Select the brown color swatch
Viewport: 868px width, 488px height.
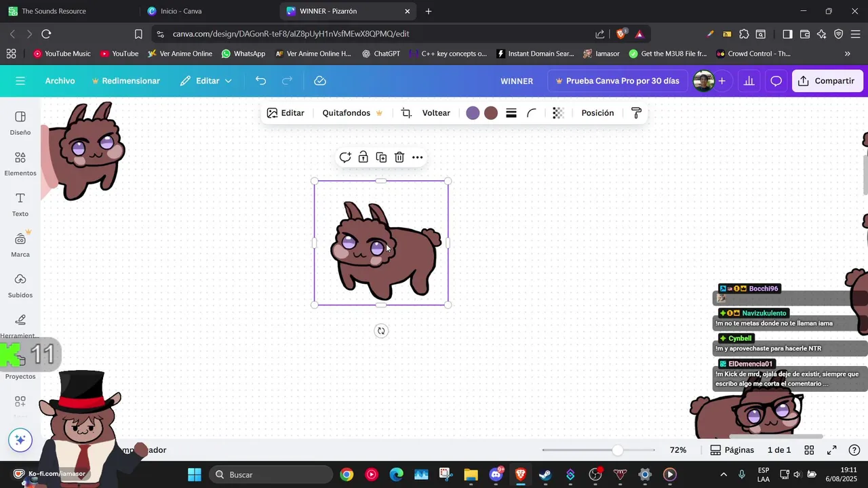[491, 113]
